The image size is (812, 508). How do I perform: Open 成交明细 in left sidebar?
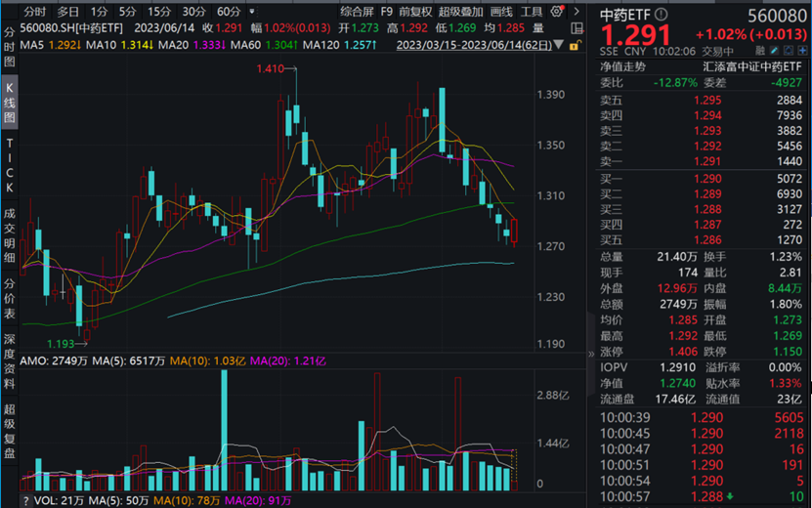10,235
